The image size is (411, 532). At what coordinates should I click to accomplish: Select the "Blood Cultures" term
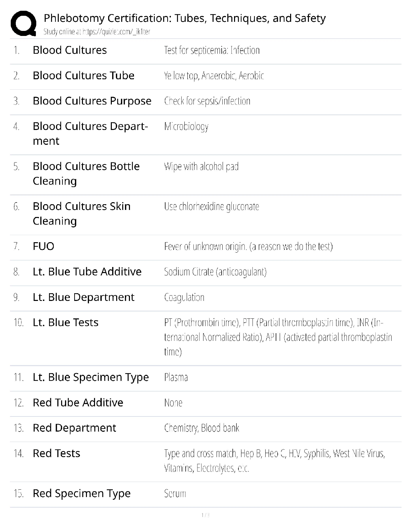pos(70,50)
